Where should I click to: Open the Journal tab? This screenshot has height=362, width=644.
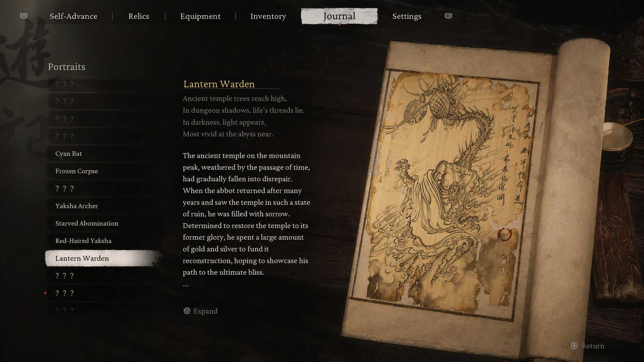click(x=339, y=16)
